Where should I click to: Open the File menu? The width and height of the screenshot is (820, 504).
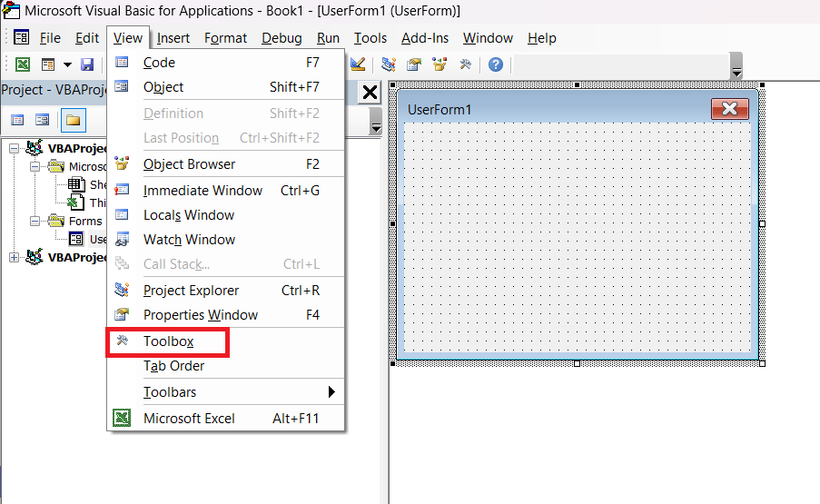(x=50, y=38)
